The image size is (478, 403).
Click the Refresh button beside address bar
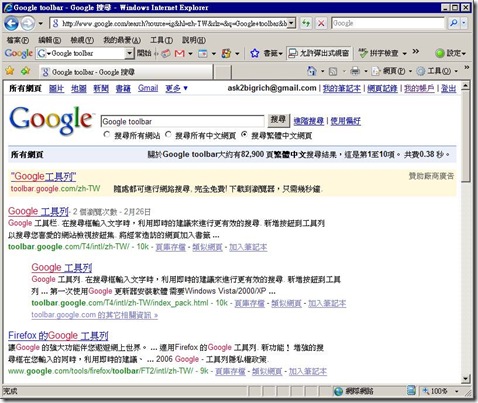306,23
